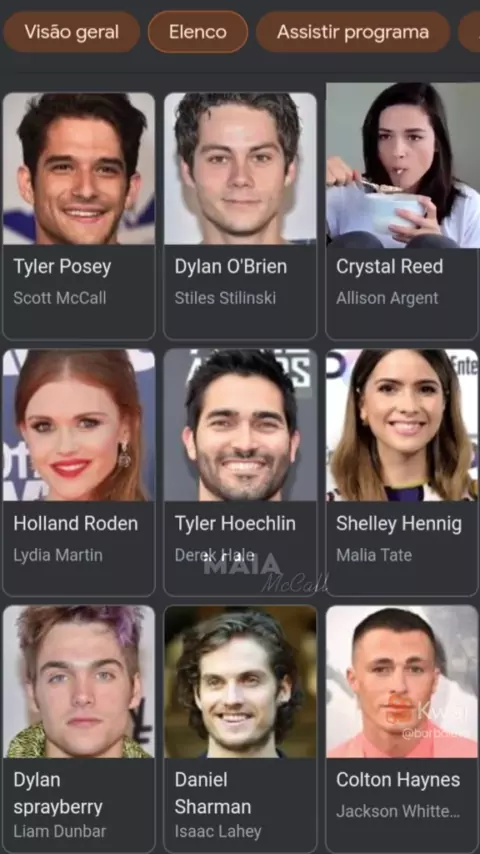Viewport: 480px width, 854px height.
Task: Open Dylan O'Brien's photo
Action: pyautogui.click(x=240, y=168)
